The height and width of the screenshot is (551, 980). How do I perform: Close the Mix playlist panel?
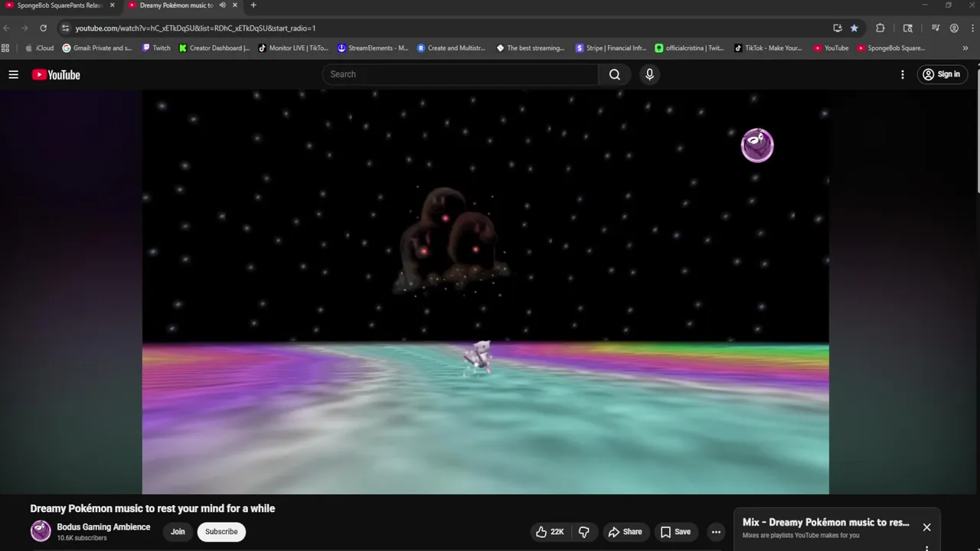pos(926,527)
